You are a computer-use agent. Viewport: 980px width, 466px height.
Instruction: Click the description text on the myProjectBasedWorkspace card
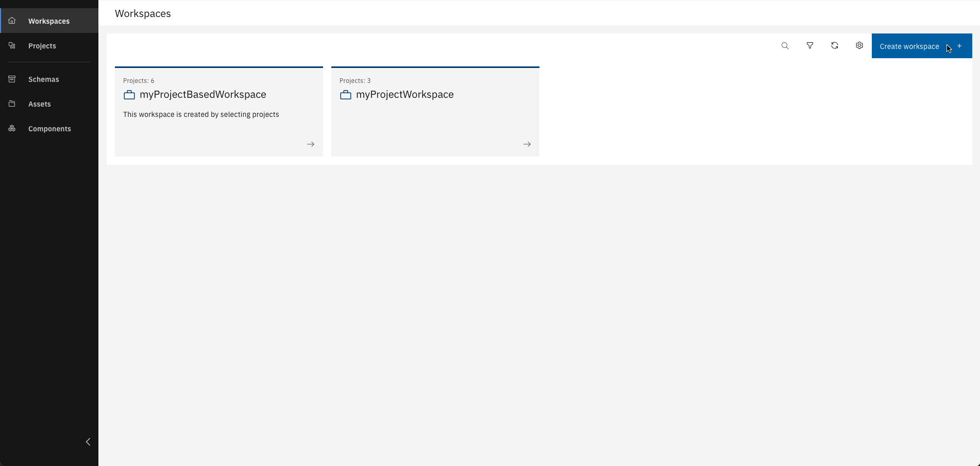pos(201,114)
